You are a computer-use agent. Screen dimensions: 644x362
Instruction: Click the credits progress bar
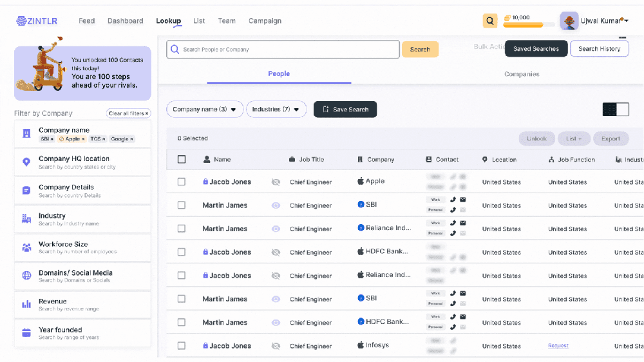click(x=529, y=25)
